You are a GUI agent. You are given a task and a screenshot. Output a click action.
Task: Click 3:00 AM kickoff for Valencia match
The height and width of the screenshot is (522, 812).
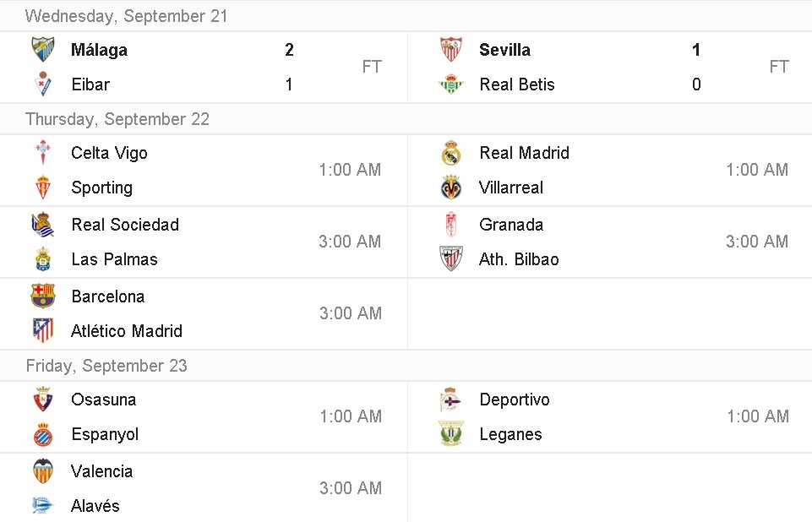click(350, 488)
